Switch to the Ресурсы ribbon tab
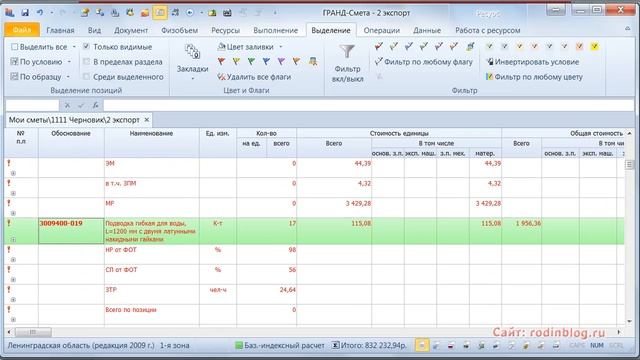Image resolution: width=640 pixels, height=360 pixels. point(225,30)
